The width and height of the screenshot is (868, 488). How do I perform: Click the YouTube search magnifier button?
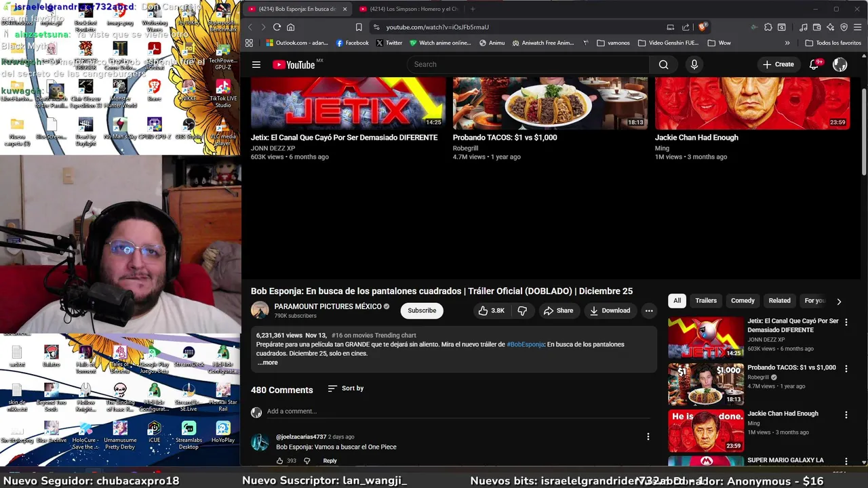point(663,64)
